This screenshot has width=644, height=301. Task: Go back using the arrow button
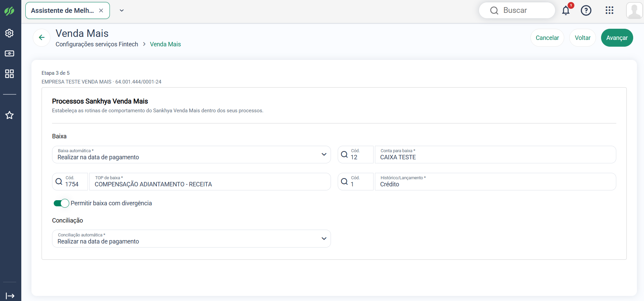tap(42, 38)
